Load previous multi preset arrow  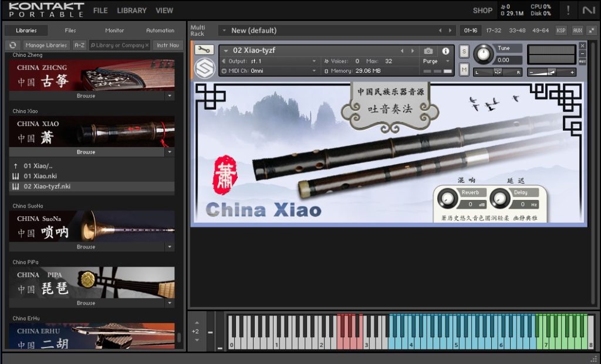[440, 30]
